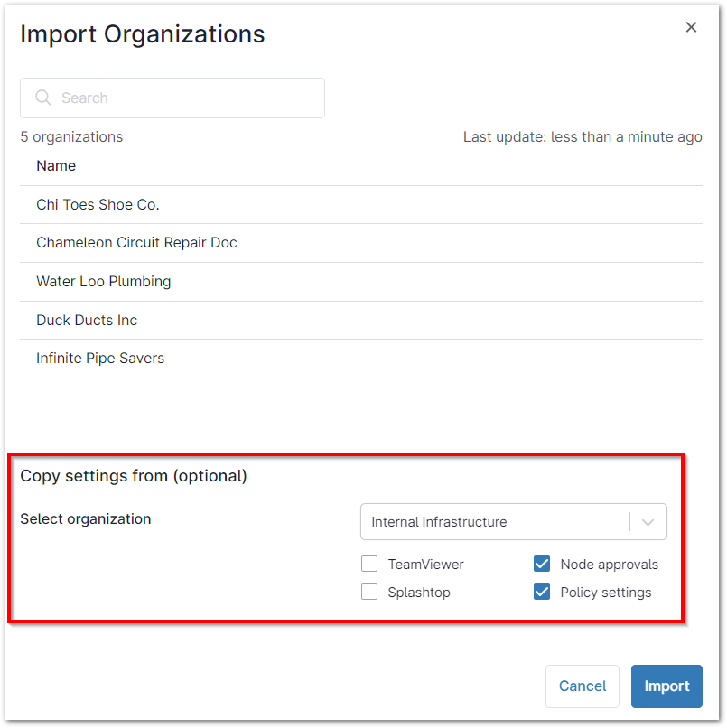Image resolution: width=727 pixels, height=728 pixels.
Task: Uncheck Policy settings
Action: (x=542, y=592)
